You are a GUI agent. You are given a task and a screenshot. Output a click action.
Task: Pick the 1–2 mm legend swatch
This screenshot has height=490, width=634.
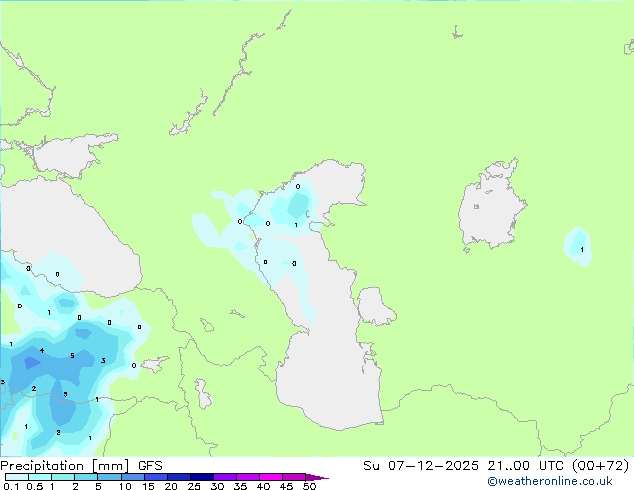(x=63, y=477)
